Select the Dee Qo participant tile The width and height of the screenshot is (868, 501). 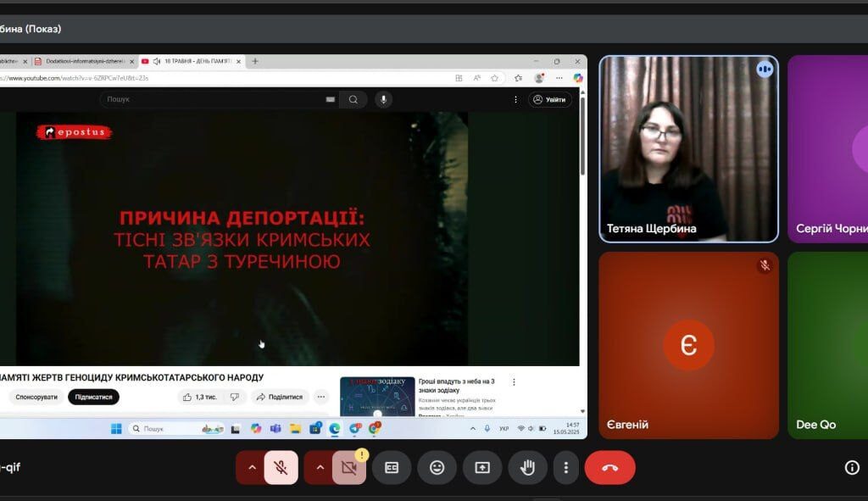coord(828,345)
